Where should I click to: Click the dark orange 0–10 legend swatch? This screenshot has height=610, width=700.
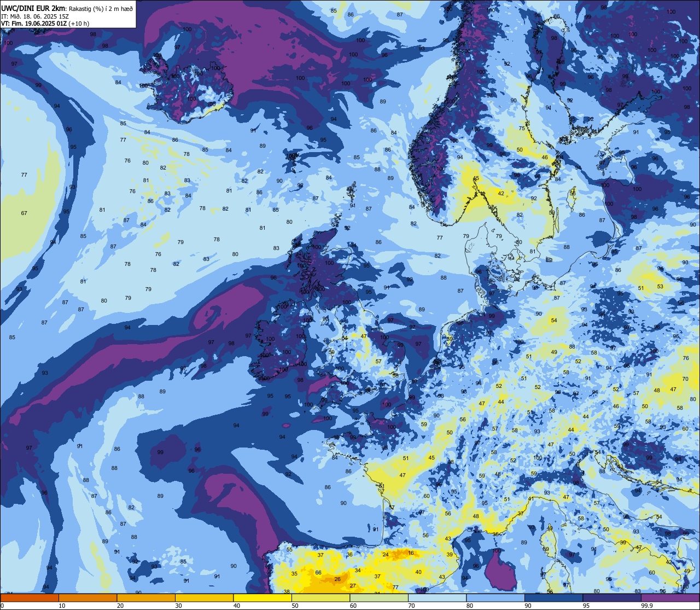pos(29,597)
